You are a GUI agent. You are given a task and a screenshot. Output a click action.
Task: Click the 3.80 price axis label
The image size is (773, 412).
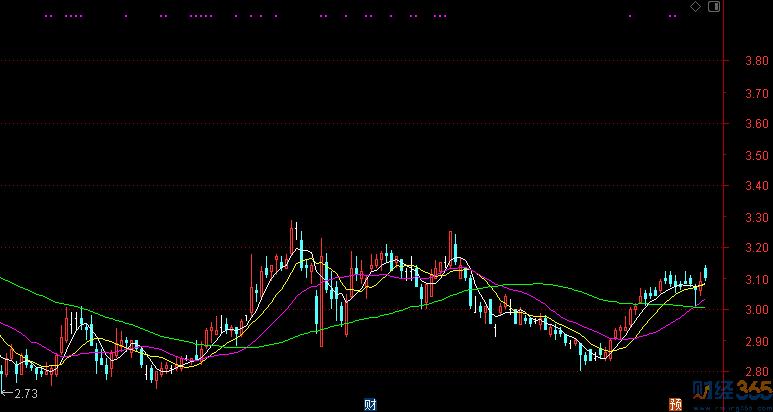tap(757, 61)
